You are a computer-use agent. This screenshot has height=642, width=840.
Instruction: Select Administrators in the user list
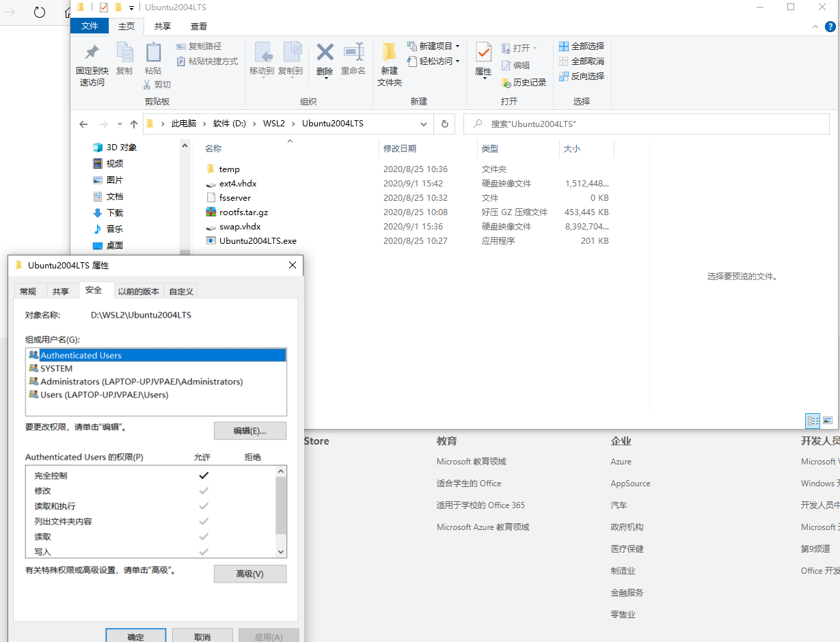[x=156, y=382]
